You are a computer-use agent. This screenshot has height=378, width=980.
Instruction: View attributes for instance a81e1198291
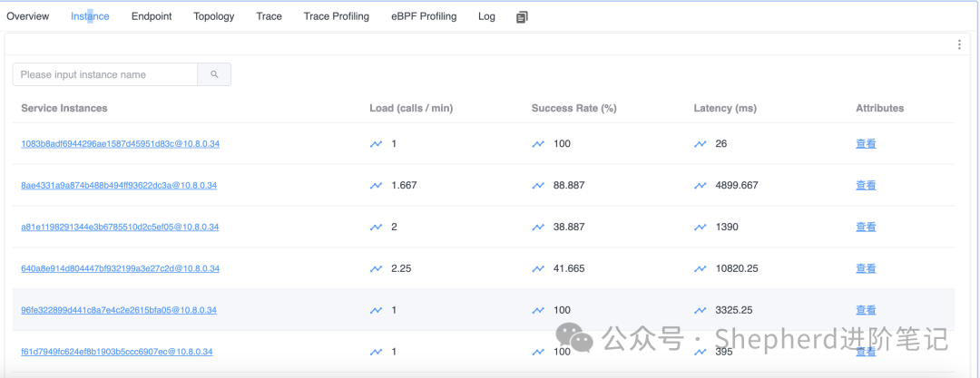point(866,227)
